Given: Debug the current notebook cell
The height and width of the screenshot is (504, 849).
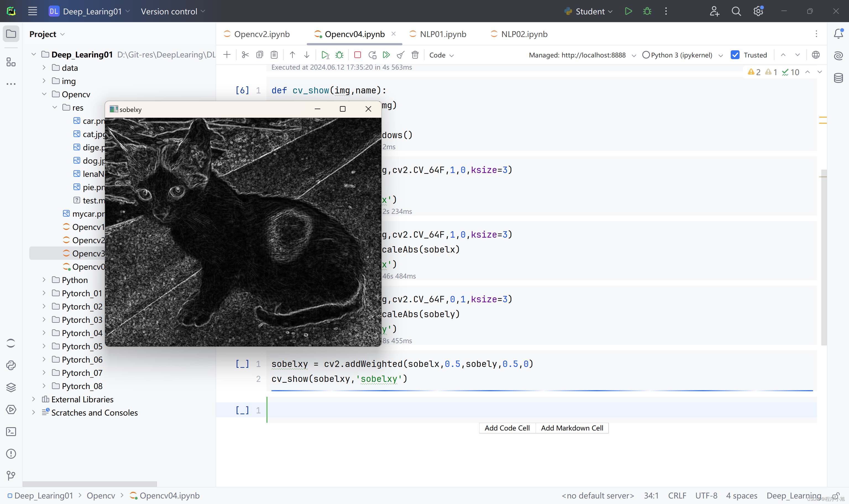Looking at the screenshot, I should point(339,55).
